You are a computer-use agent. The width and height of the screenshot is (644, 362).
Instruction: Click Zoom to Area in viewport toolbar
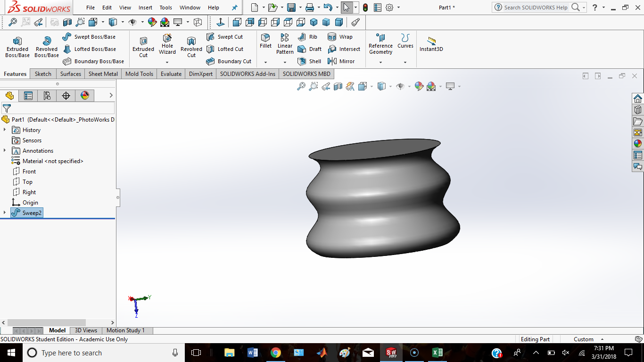tap(313, 86)
